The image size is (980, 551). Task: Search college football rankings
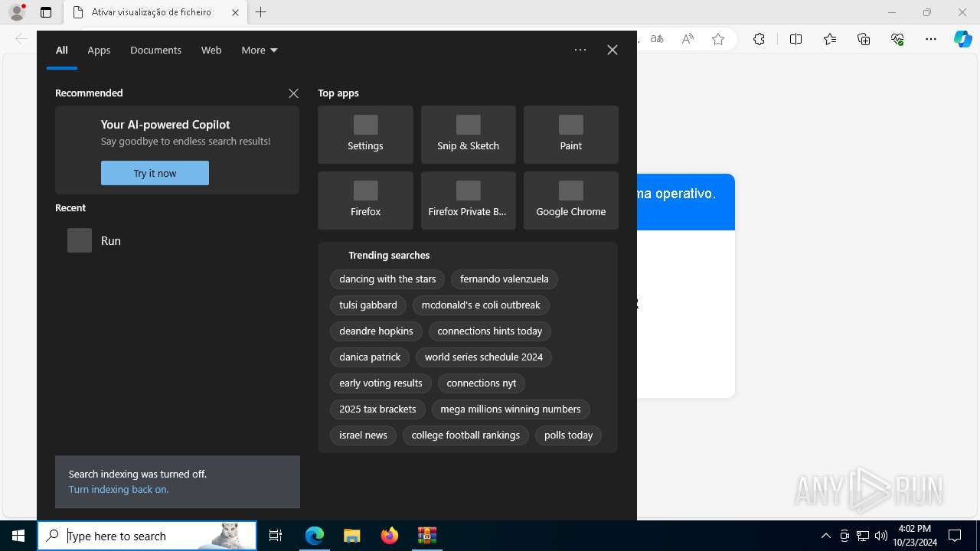465,435
